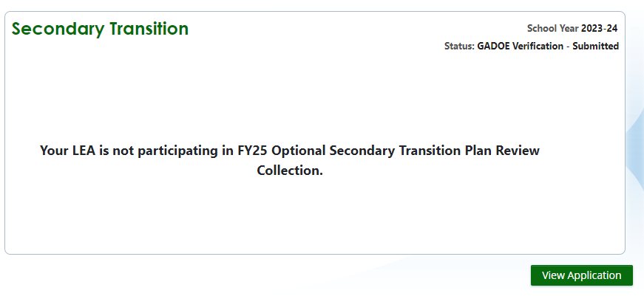Image resolution: width=644 pixels, height=296 pixels.
Task: Click the Status: label
Action: tap(459, 46)
